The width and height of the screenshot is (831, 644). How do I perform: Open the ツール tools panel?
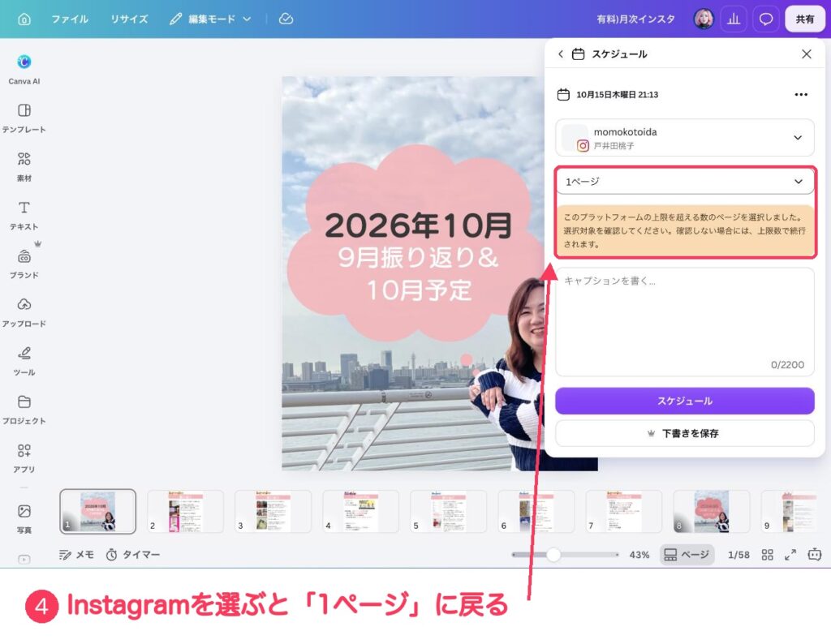24,361
